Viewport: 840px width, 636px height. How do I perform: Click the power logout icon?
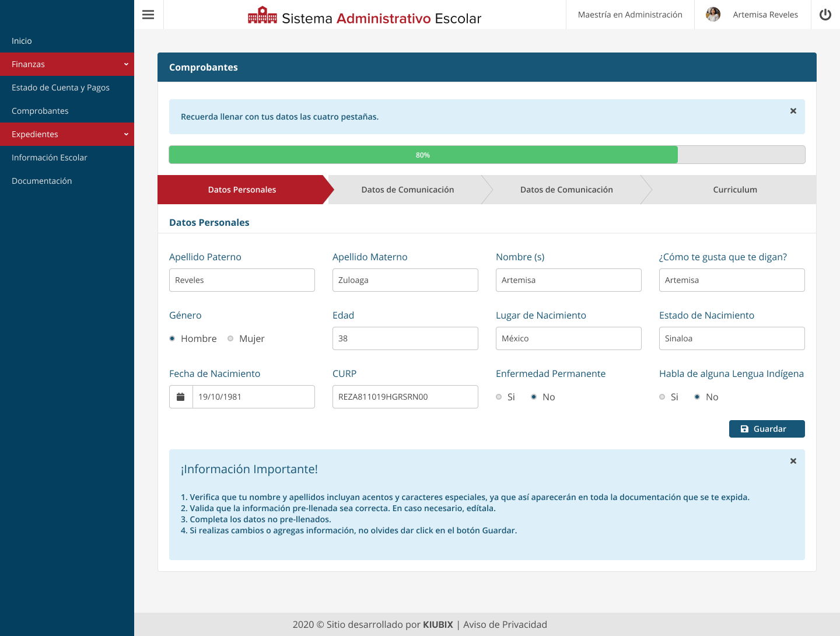(825, 15)
